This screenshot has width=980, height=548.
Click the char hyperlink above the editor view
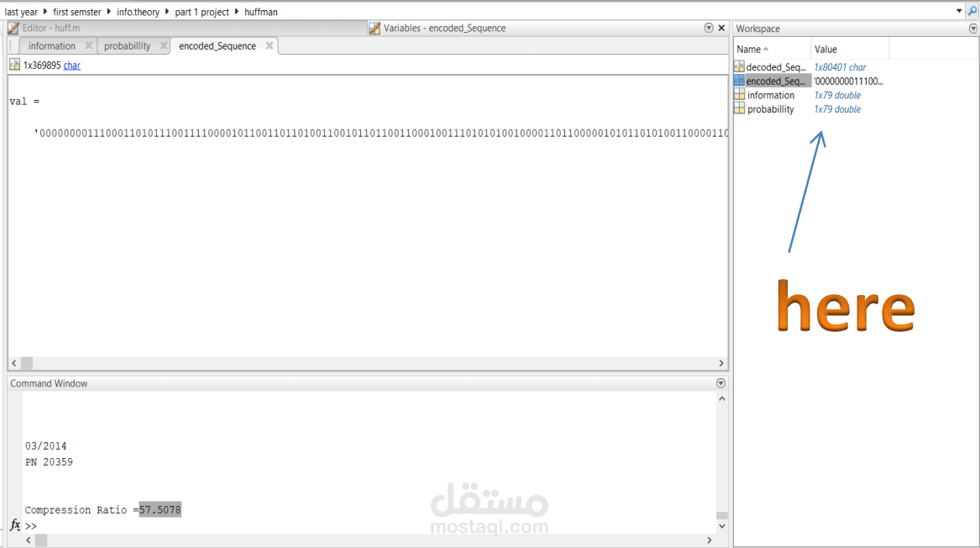coord(71,65)
